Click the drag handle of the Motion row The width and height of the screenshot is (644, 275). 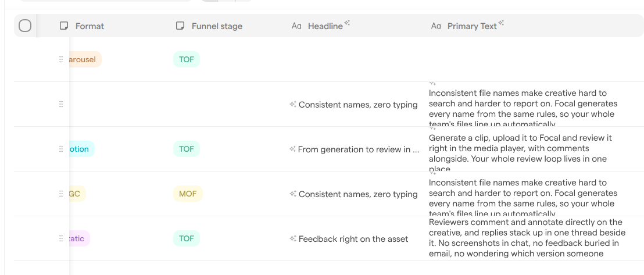pyautogui.click(x=61, y=149)
